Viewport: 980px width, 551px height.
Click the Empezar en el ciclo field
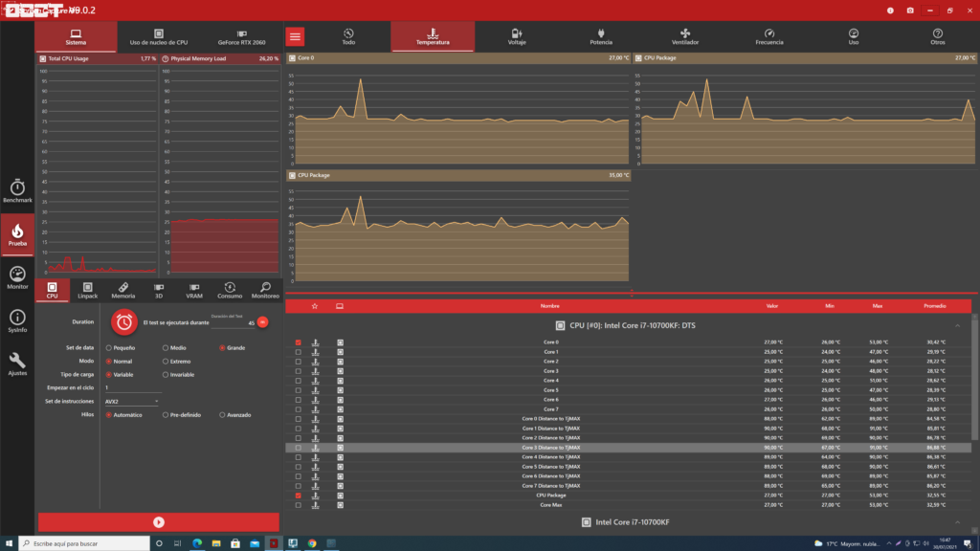click(x=132, y=388)
